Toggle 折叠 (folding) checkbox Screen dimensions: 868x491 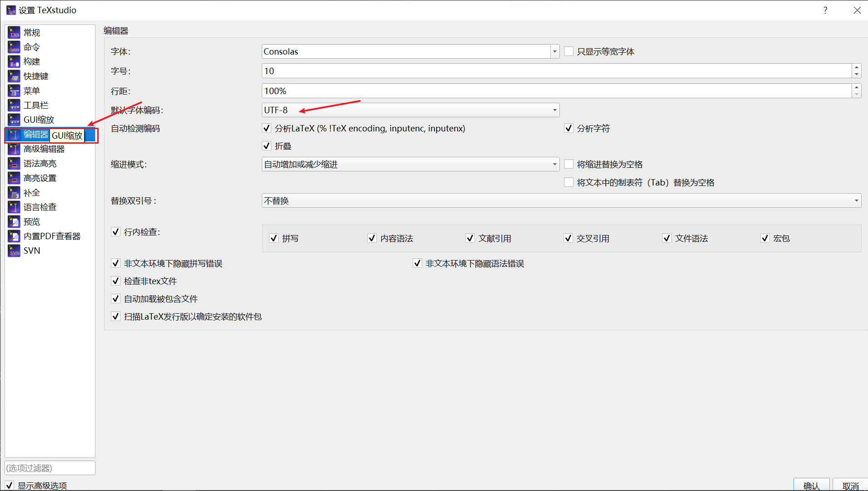[x=267, y=146]
